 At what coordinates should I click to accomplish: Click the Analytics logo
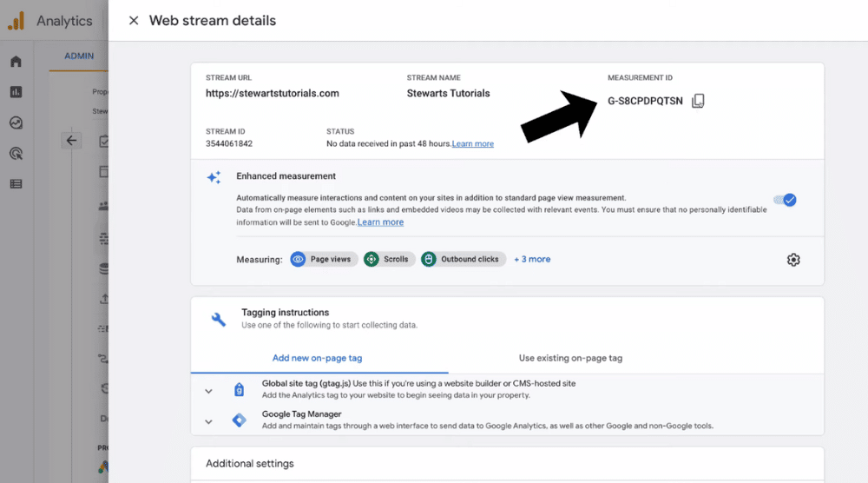point(16,21)
